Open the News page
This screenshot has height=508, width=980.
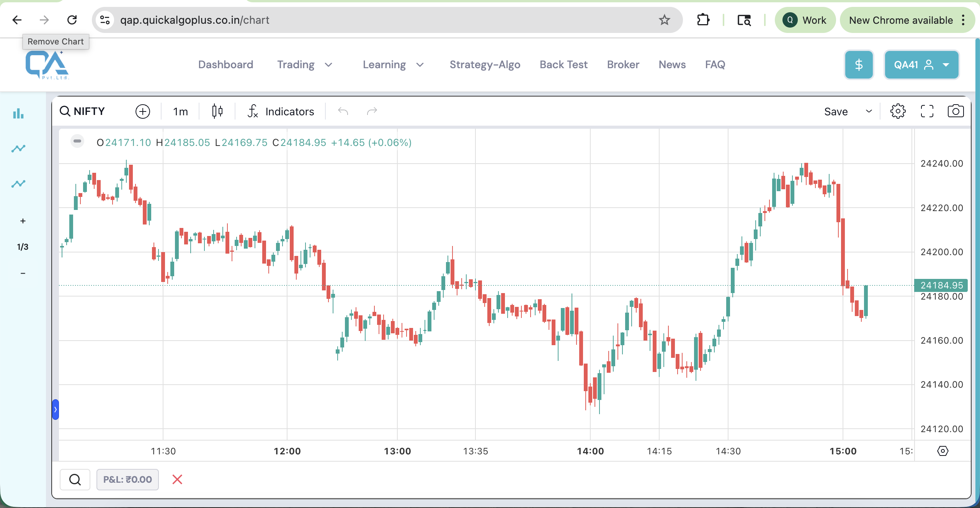(x=672, y=64)
